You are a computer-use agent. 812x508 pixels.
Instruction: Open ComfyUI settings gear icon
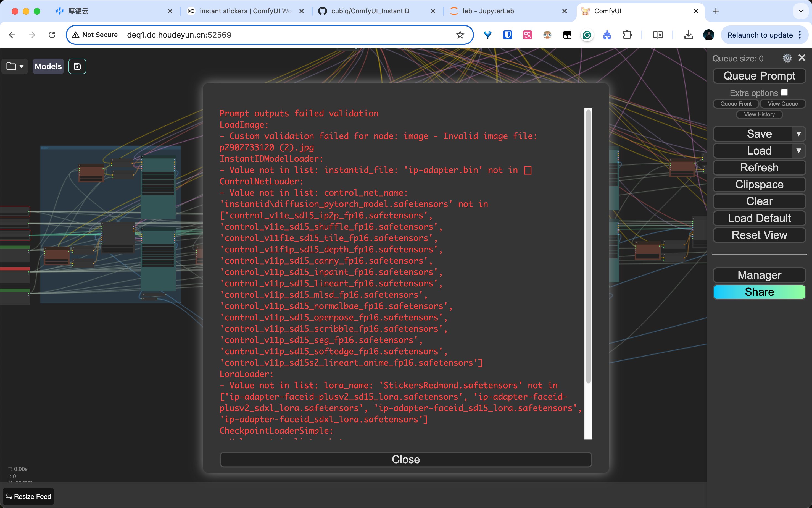pos(787,58)
